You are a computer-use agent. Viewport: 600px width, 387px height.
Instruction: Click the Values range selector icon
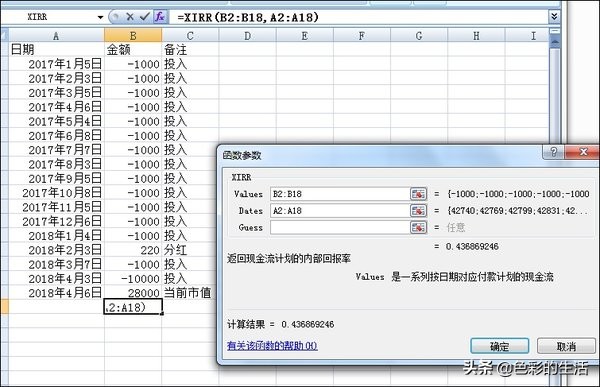418,194
